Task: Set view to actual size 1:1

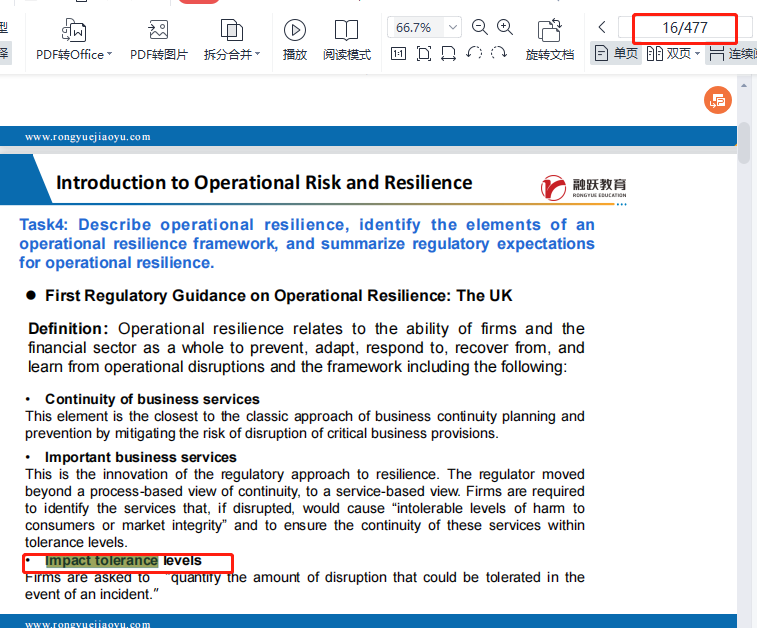Action: [399, 54]
